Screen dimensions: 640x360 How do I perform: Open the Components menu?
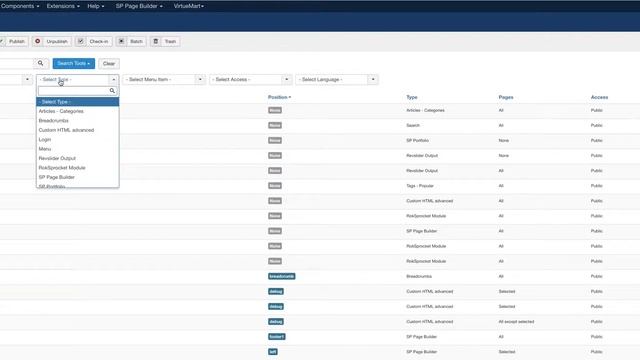coord(20,6)
